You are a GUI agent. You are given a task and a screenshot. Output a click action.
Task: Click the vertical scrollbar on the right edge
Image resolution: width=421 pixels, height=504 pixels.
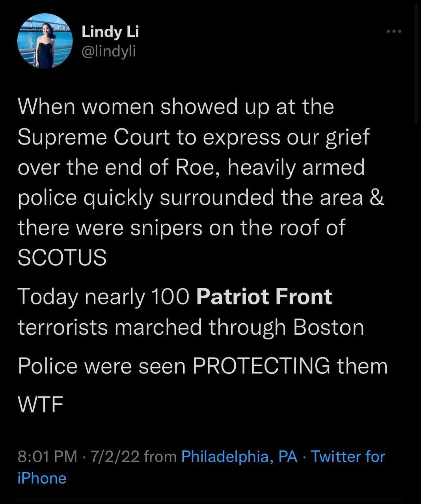416,63
